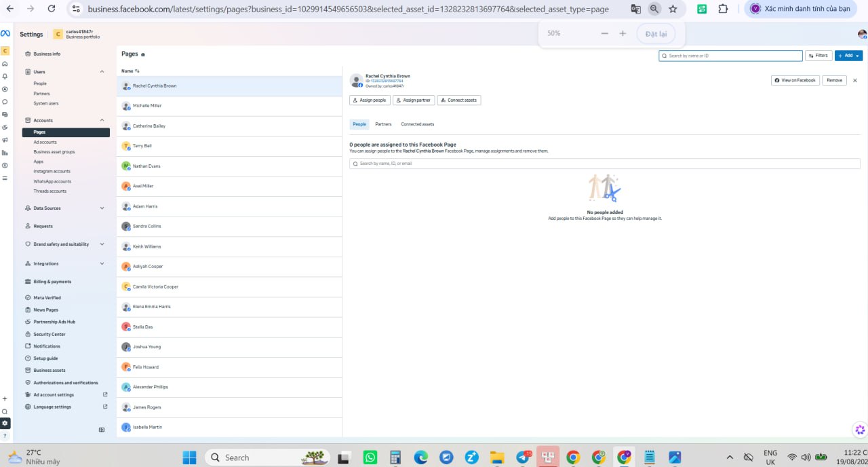Sort the list by the Name column
Viewport: 868px width, 467px height.
point(130,71)
